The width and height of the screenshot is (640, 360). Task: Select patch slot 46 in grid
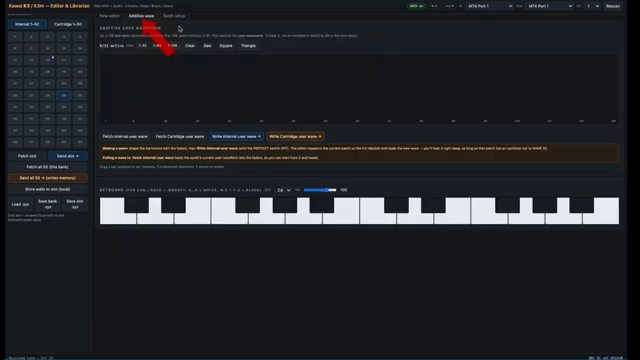(x=15, y=142)
